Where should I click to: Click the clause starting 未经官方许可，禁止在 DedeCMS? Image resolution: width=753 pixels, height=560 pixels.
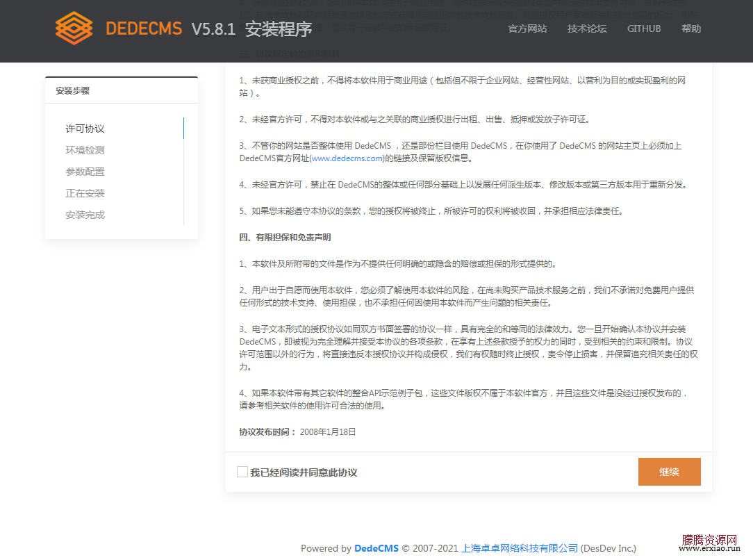(x=463, y=184)
